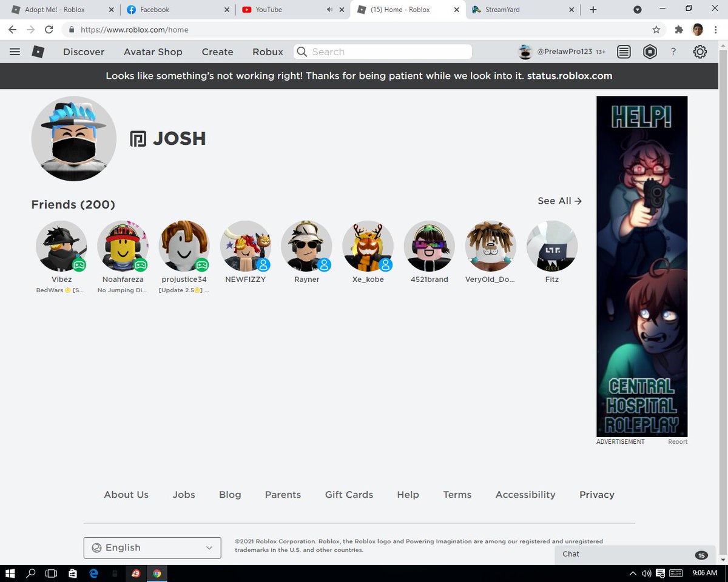728x582 pixels.
Task: Open the English language dropdown
Action: coord(152,547)
